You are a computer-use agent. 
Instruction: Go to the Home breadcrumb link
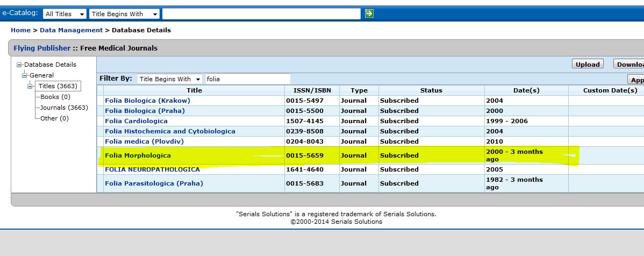click(20, 30)
